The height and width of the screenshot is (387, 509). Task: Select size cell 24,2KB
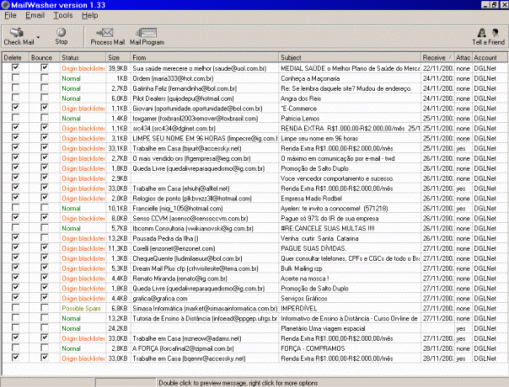(x=118, y=328)
